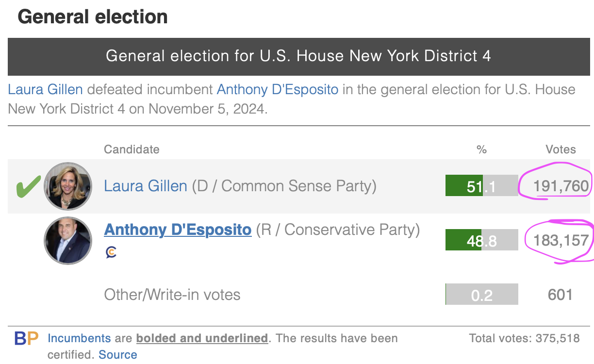Click the dark General election title banner
Image resolution: width=594 pixels, height=364 pixels.
click(x=298, y=56)
